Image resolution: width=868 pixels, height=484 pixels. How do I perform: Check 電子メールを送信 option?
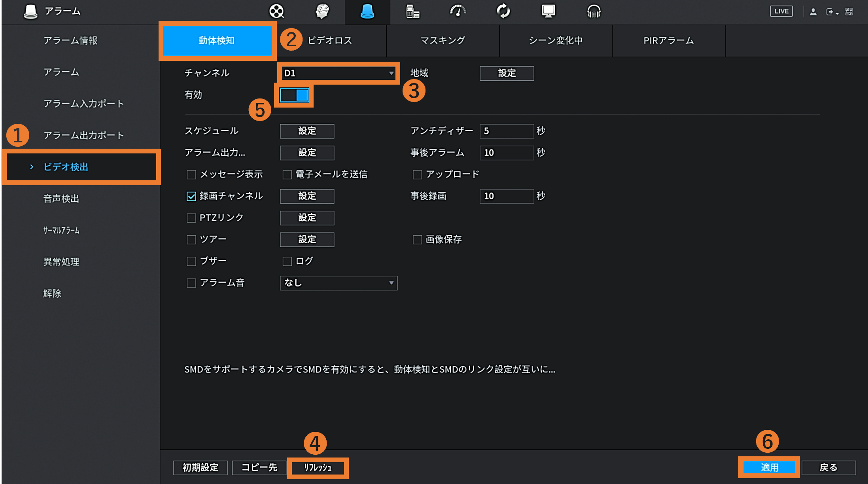287,174
